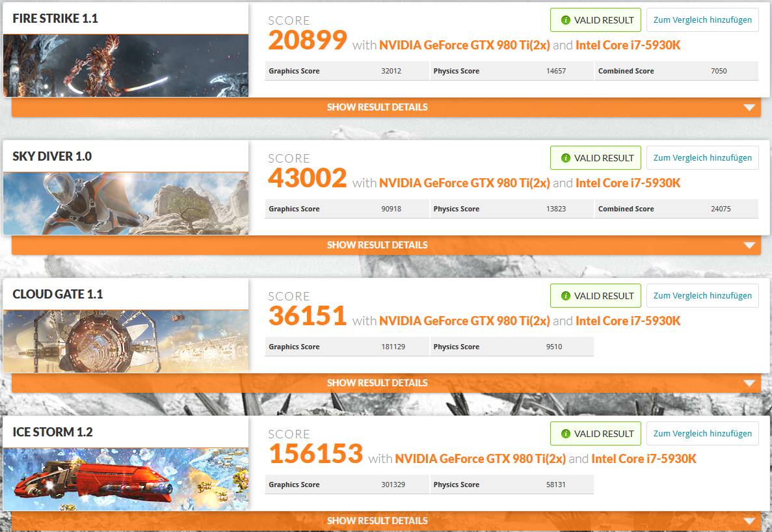Follow the GTX 980 Ti(2x) link in Cloud Gate
The height and width of the screenshot is (532, 772).
[x=464, y=321]
